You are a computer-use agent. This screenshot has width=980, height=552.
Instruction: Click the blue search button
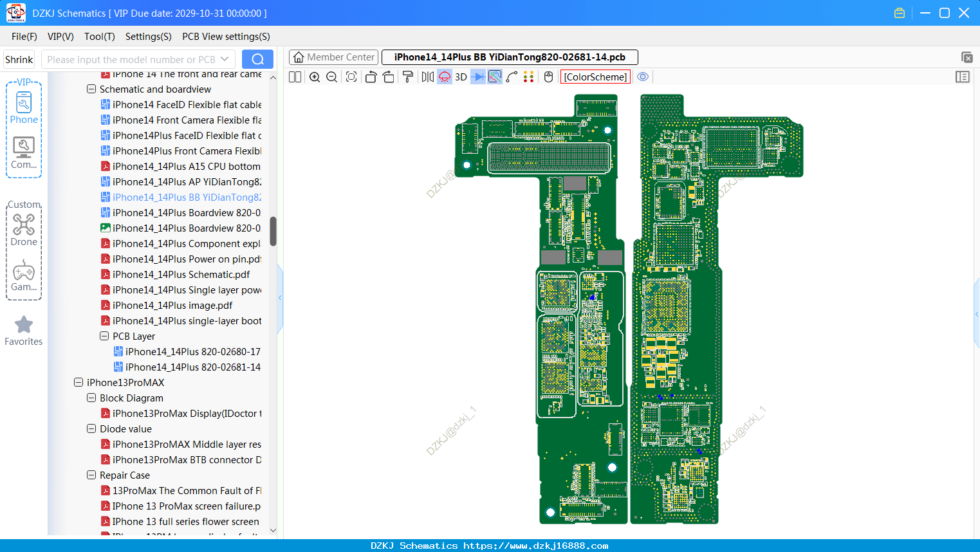(257, 59)
